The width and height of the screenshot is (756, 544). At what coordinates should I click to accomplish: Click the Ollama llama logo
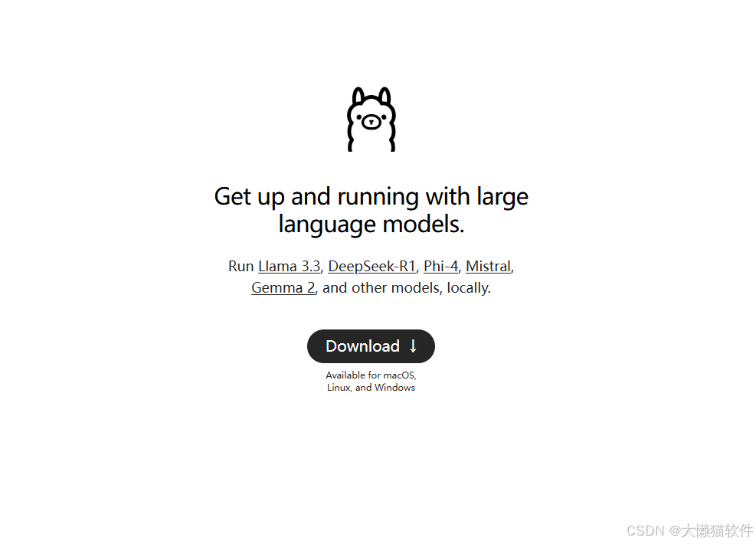[x=371, y=119]
